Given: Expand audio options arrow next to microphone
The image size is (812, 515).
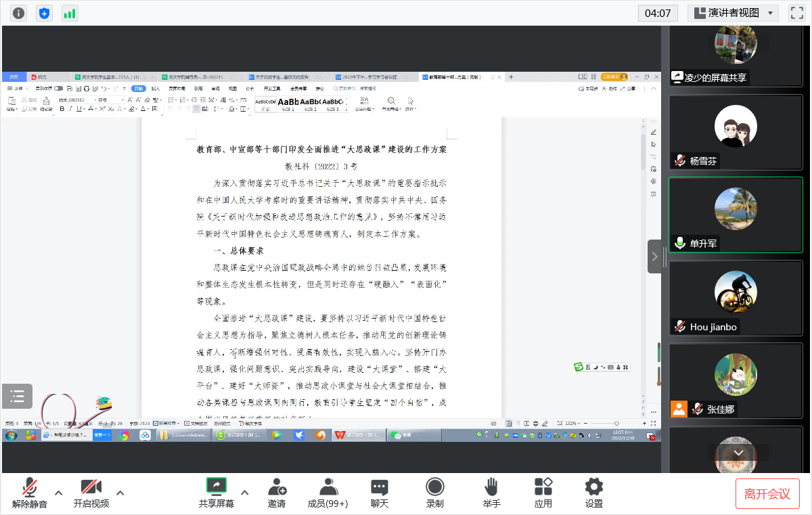Looking at the screenshot, I should pos(59,493).
